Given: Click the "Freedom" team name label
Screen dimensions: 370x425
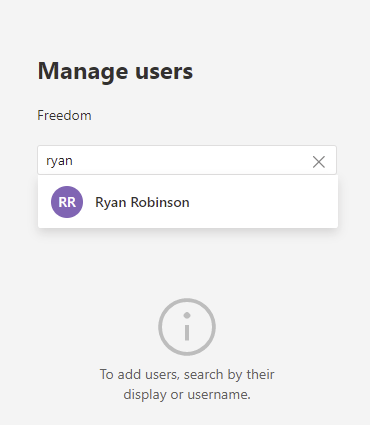Looking at the screenshot, I should coord(64,116).
